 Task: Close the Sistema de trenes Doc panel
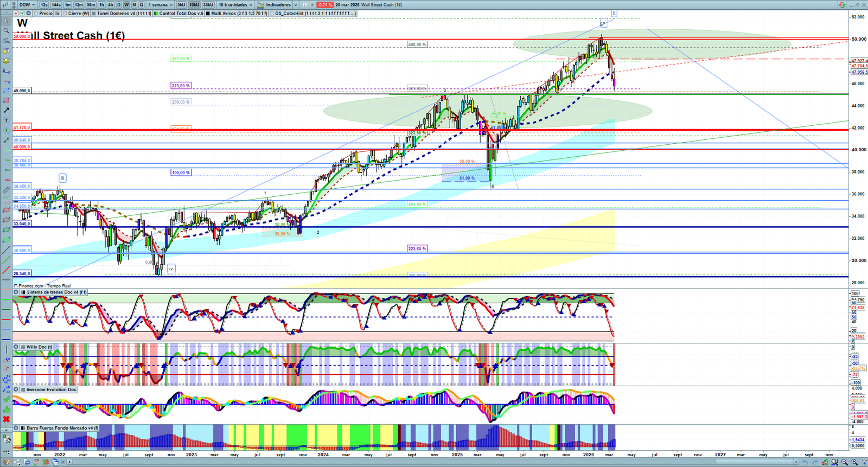point(16,292)
